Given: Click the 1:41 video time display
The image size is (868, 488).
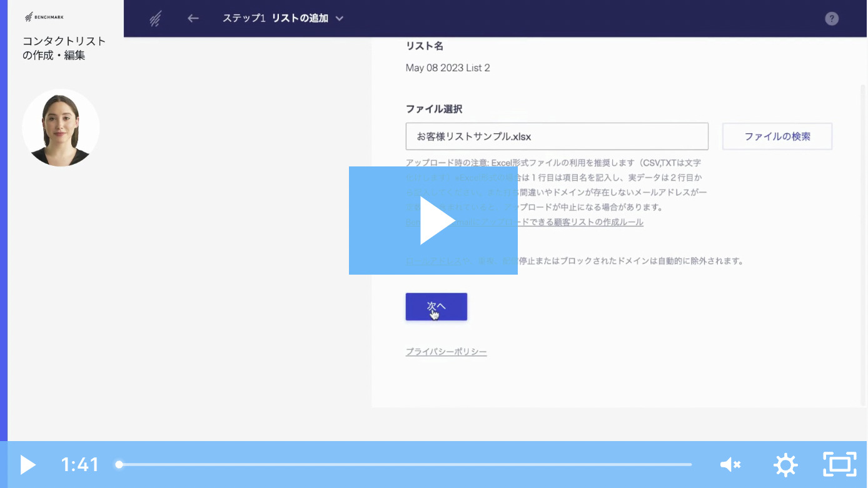Looking at the screenshot, I should coord(80,465).
